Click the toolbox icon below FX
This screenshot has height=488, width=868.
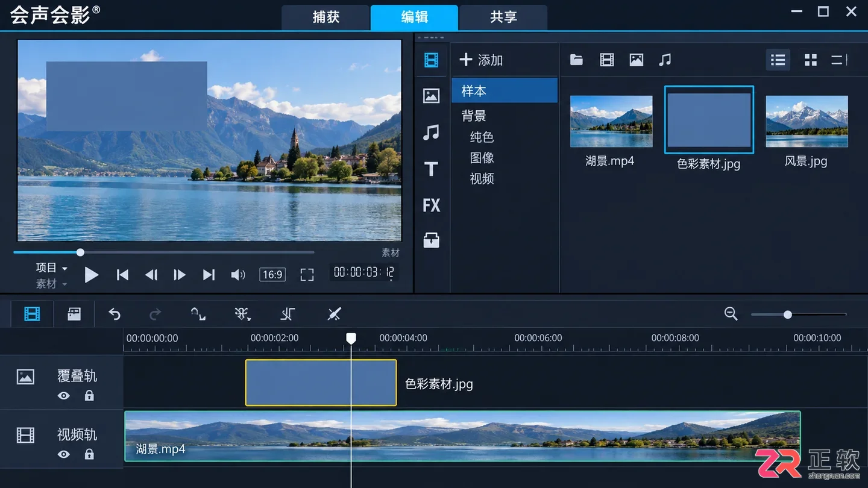431,240
